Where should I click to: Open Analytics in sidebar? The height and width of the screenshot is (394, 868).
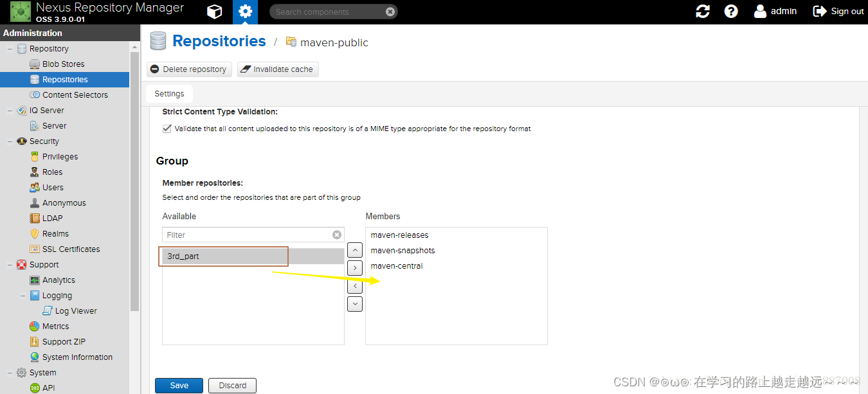tap(59, 280)
